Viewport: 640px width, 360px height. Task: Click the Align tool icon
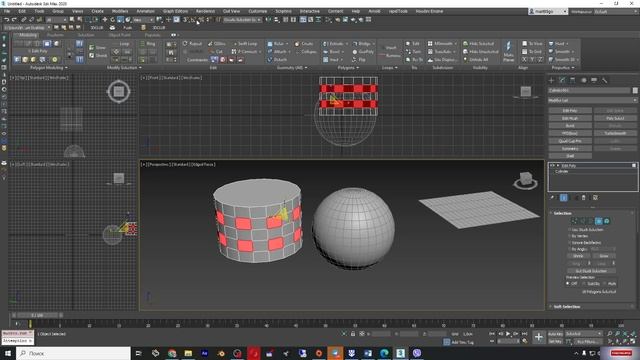276,20
